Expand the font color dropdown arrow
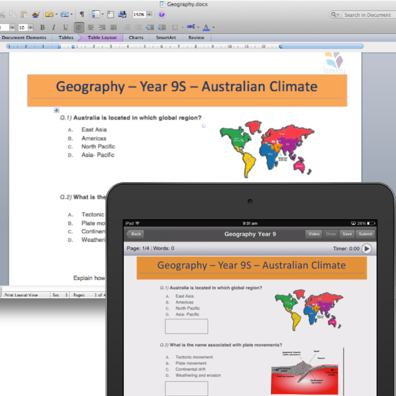This screenshot has width=396, height=396. pyautogui.click(x=213, y=27)
